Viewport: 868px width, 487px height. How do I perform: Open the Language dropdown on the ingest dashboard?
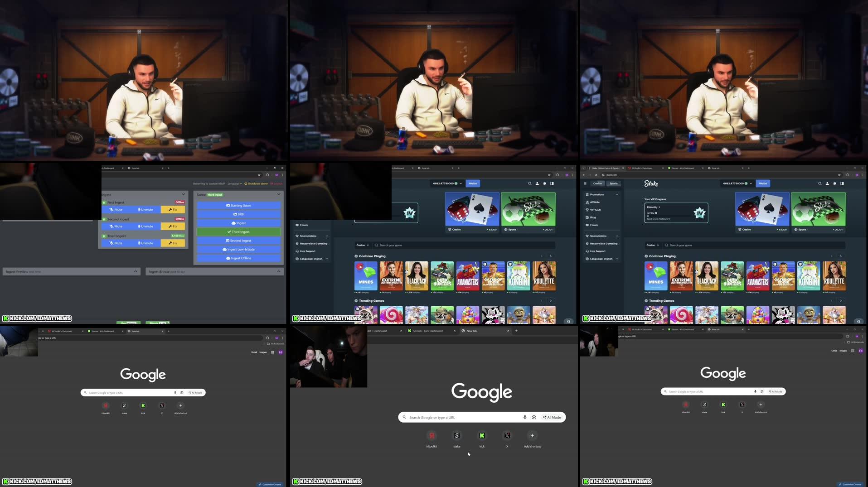coord(234,183)
